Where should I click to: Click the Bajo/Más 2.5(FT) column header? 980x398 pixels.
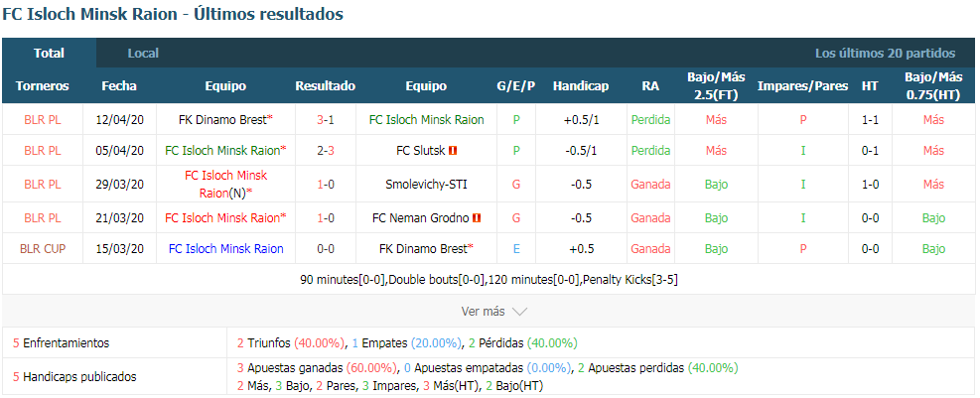click(x=716, y=86)
